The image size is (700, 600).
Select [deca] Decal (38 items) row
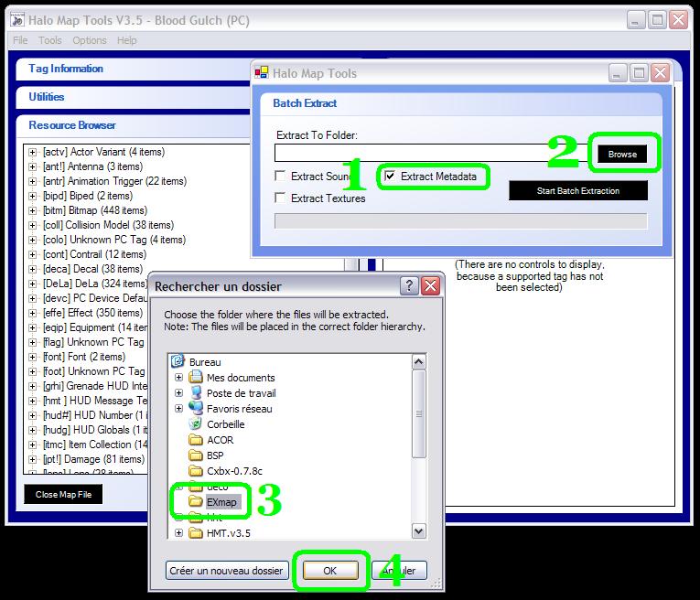92,269
